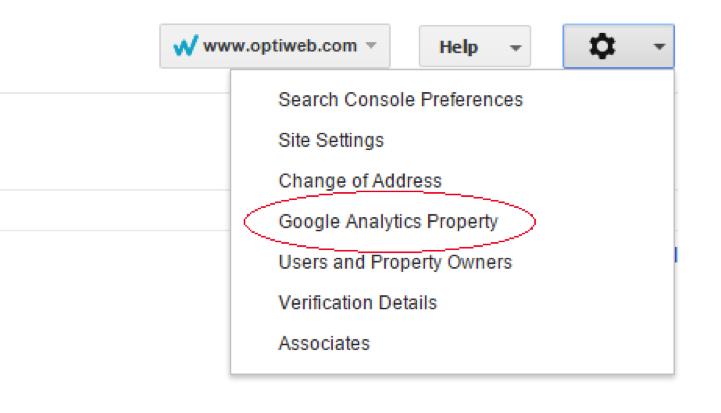
Task: Select Site Settings from the menu
Action: (x=331, y=141)
